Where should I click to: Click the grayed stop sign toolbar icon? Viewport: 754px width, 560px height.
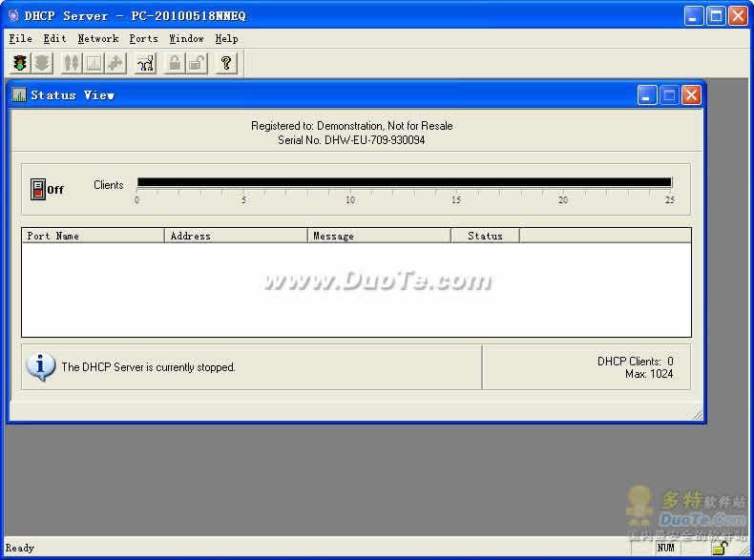click(42, 63)
